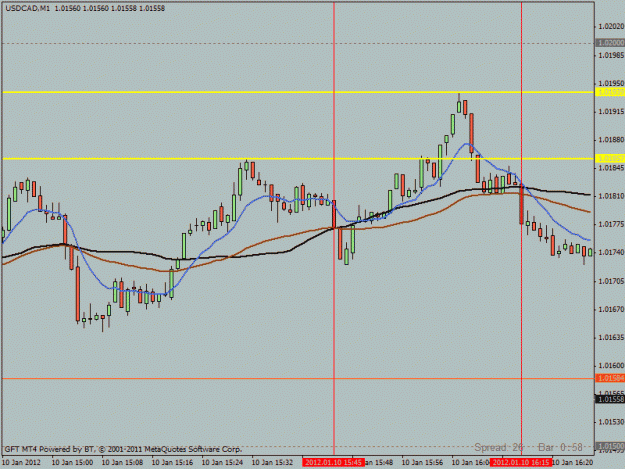Click the 1.01950 price scale label
This screenshot has width=625, height=469.
[x=611, y=83]
